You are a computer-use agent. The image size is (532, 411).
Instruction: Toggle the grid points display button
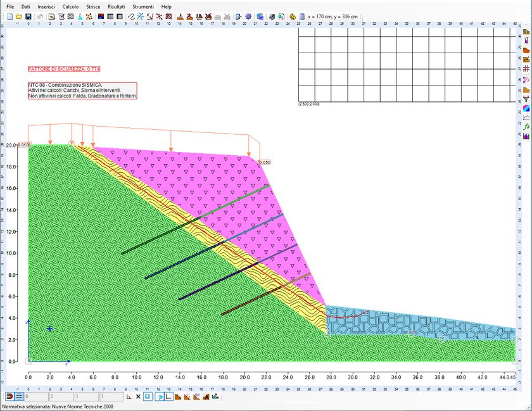coord(20,396)
